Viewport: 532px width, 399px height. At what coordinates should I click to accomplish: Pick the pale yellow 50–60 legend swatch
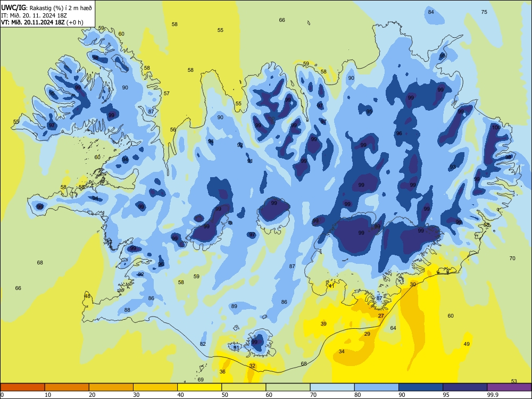pyautogui.click(x=244, y=387)
